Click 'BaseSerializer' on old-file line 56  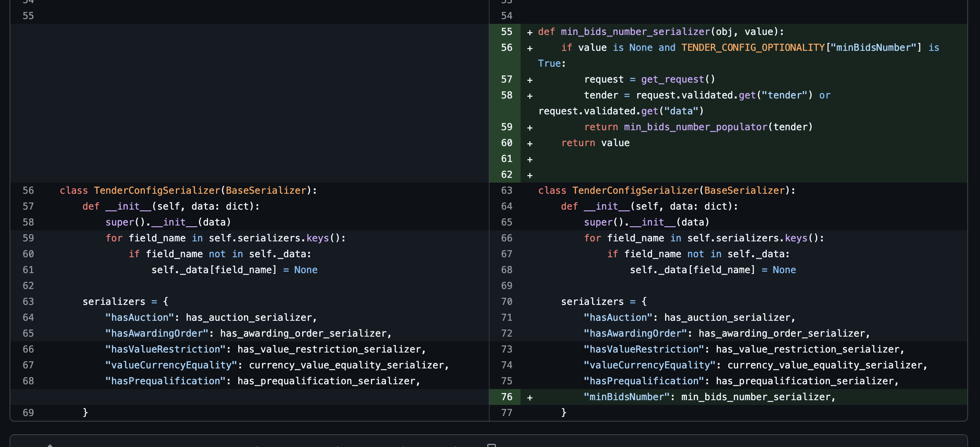click(266, 191)
